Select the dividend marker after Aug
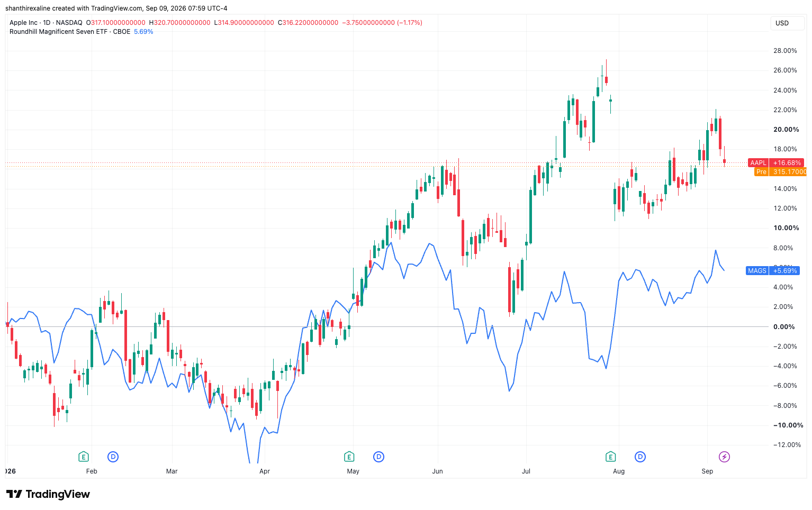The image size is (812, 510). pyautogui.click(x=640, y=457)
